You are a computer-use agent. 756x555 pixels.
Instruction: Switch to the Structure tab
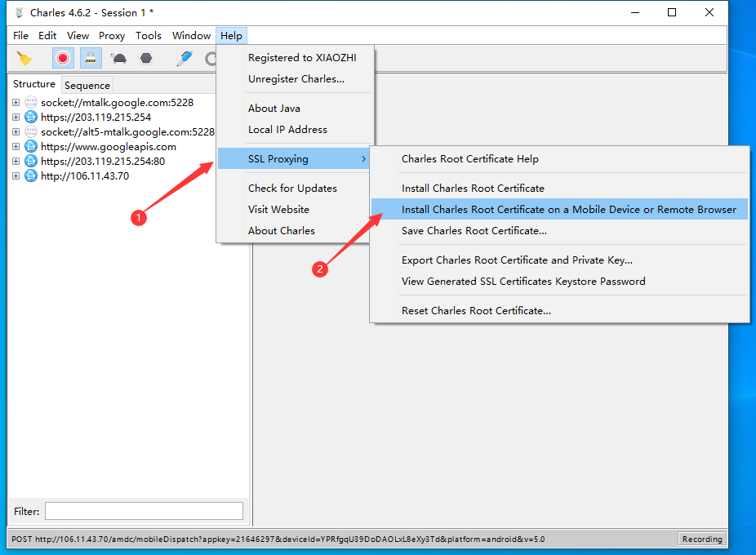(x=34, y=84)
